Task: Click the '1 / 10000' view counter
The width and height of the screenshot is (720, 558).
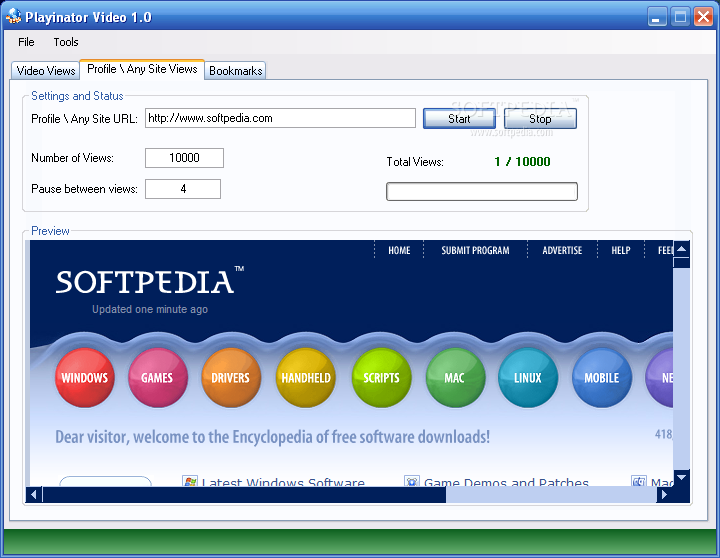Action: pos(522,162)
